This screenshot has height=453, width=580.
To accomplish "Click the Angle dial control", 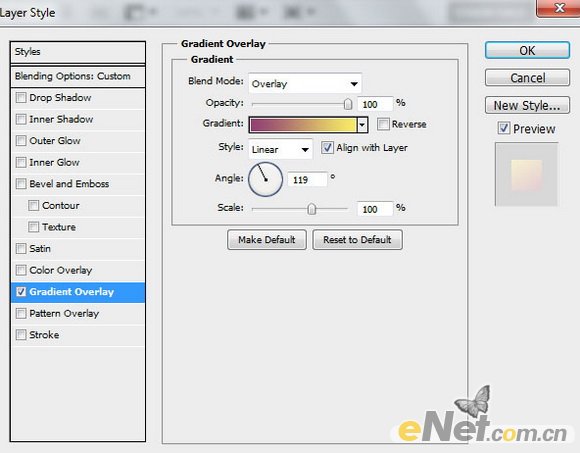I will (x=265, y=179).
